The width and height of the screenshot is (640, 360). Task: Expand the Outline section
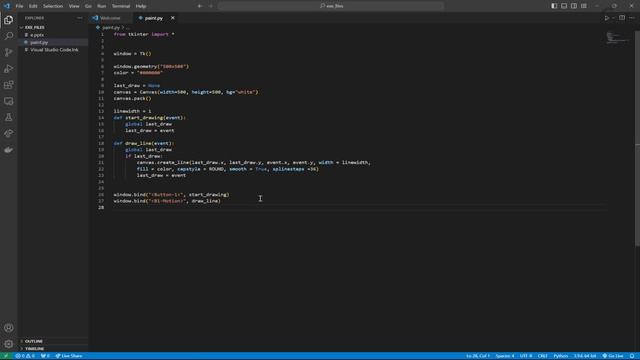(53, 341)
